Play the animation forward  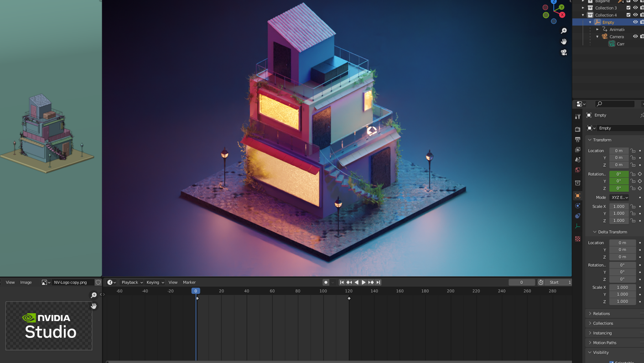(364, 282)
